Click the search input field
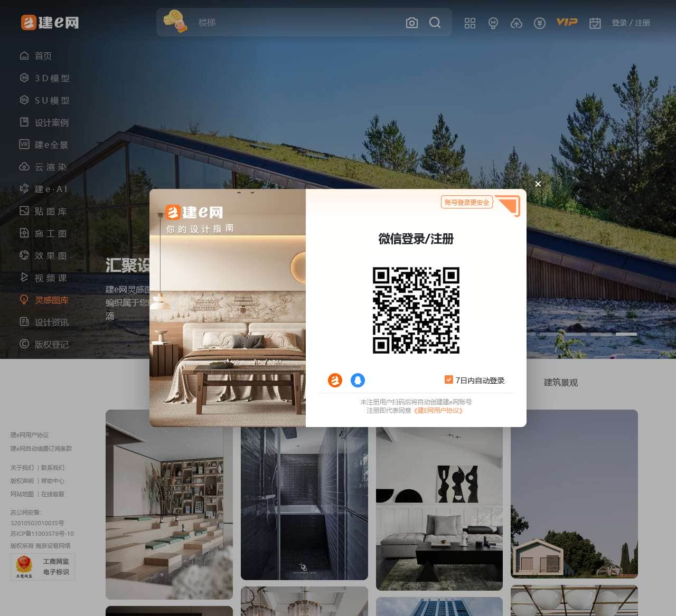The image size is (676, 616). pyautogui.click(x=296, y=23)
